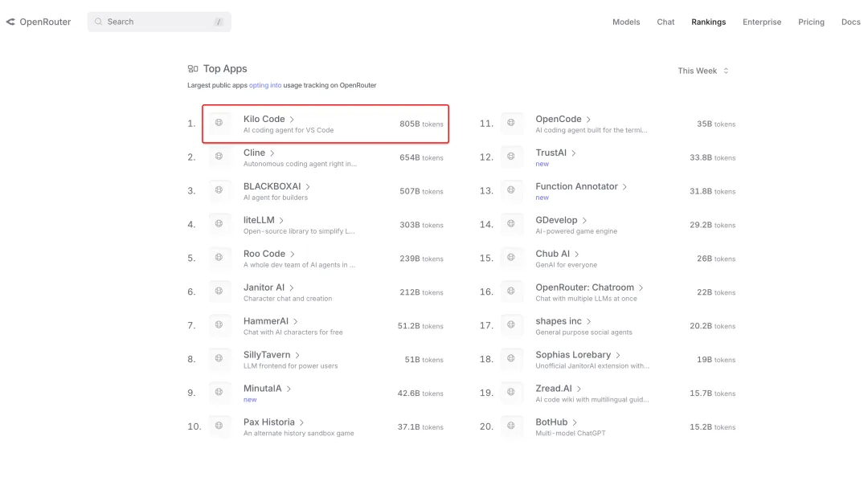Click the Kilo Code app icon
868x481 pixels.
(219, 123)
